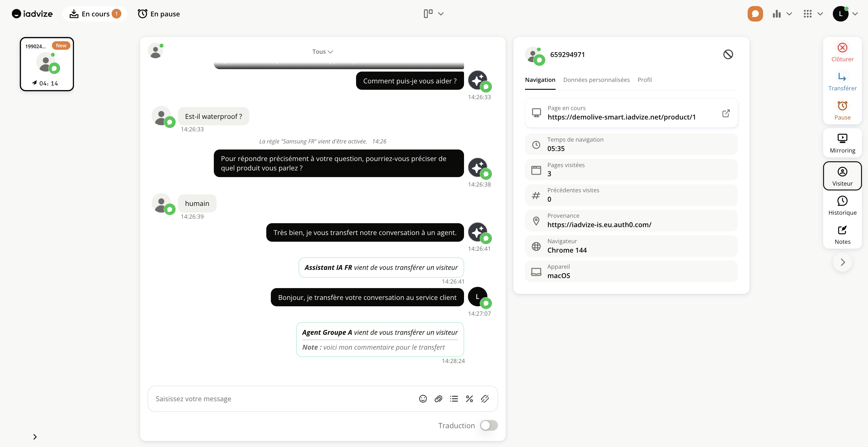Switch to the Profil tab

coord(644,80)
